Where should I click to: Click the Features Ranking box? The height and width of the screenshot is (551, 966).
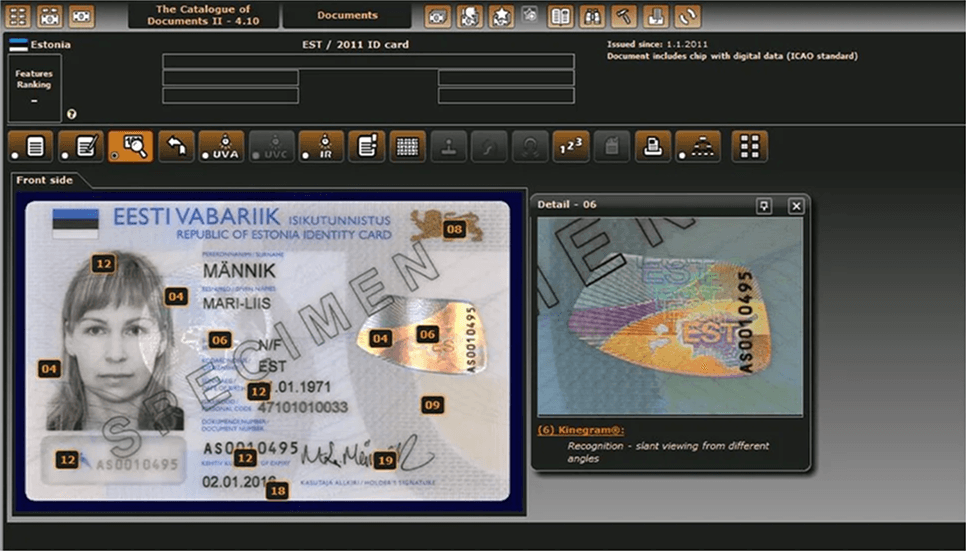pos(34,88)
